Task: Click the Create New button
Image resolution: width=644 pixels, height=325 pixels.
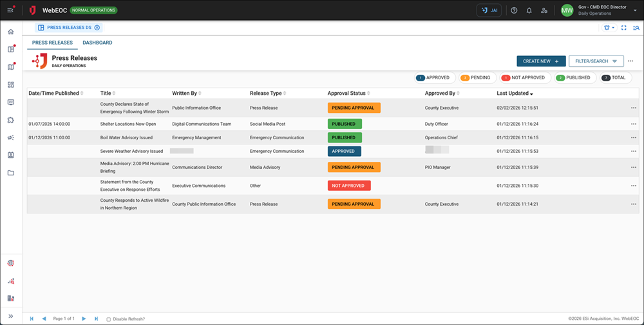Action: pos(540,61)
